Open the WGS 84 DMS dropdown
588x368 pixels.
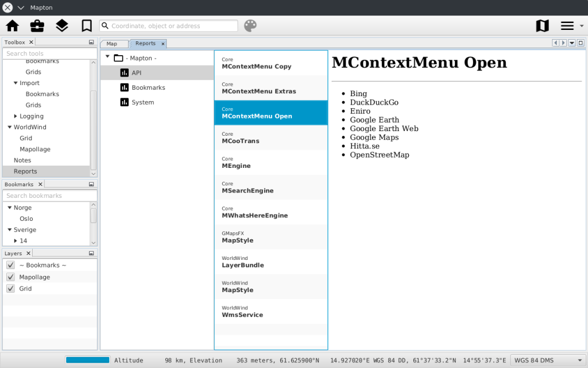click(547, 360)
